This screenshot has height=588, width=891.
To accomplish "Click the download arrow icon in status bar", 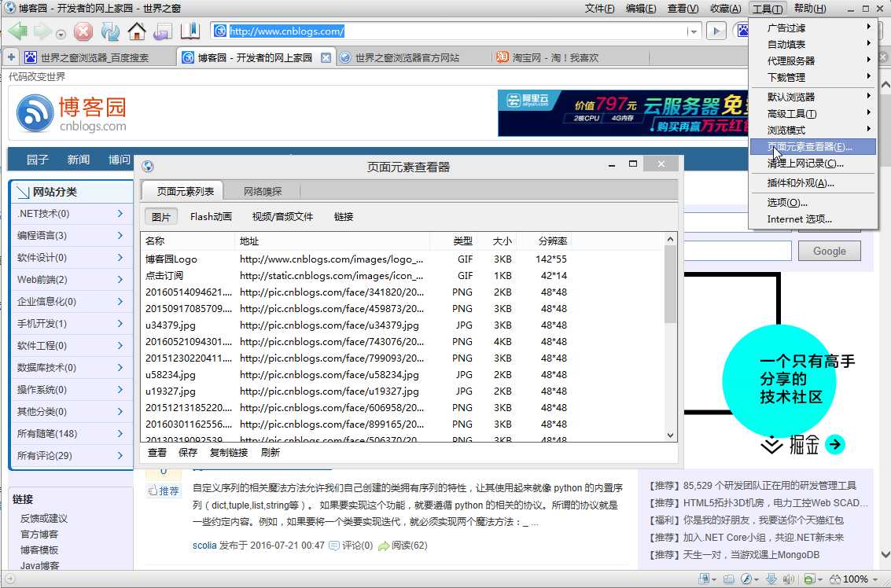I will (771, 579).
